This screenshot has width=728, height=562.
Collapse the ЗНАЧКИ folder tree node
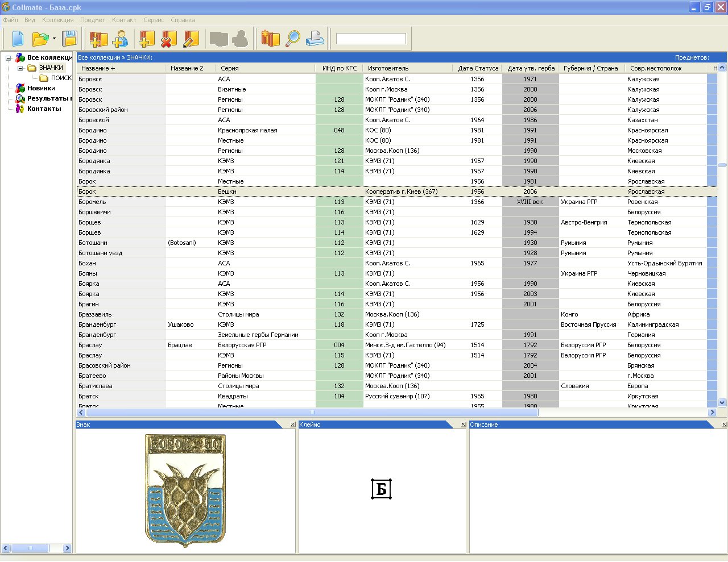coord(20,68)
